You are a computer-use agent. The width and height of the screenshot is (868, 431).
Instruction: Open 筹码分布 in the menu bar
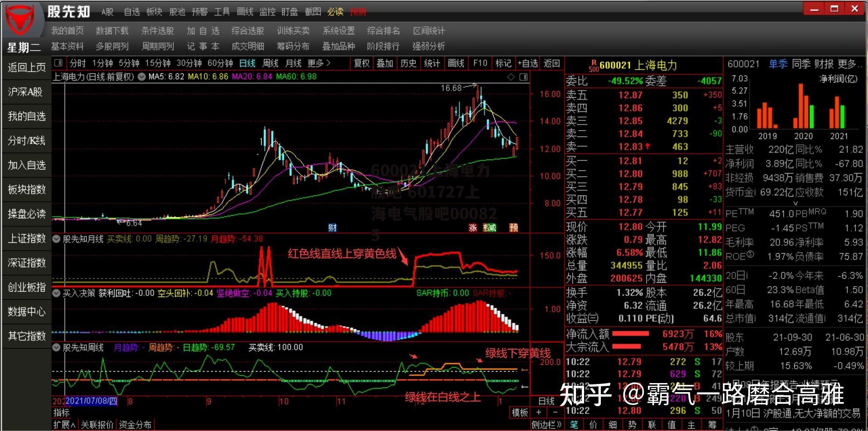point(293,46)
